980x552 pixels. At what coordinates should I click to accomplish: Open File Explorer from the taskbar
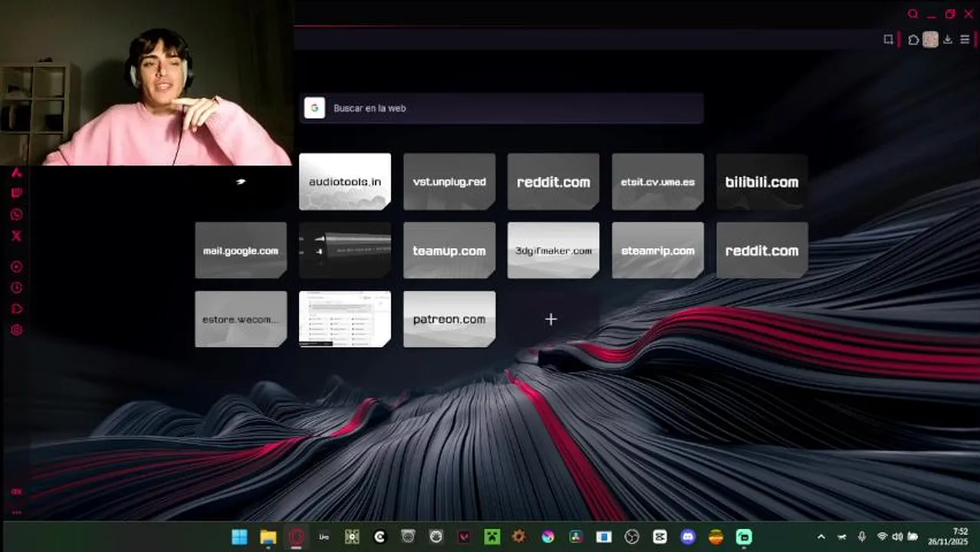(268, 537)
